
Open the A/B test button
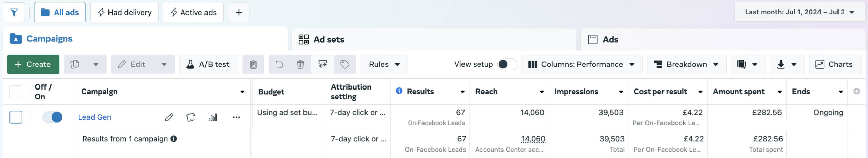[209, 64]
